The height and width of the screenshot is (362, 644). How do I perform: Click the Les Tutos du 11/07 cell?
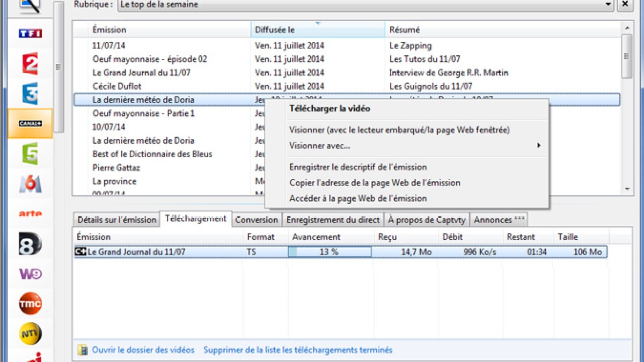point(425,59)
